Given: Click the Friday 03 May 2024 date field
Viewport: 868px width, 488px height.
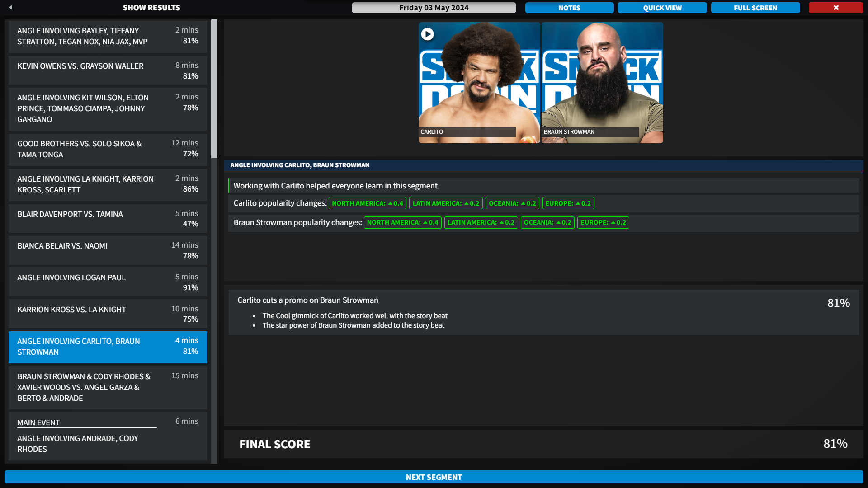Looking at the screenshot, I should point(434,8).
